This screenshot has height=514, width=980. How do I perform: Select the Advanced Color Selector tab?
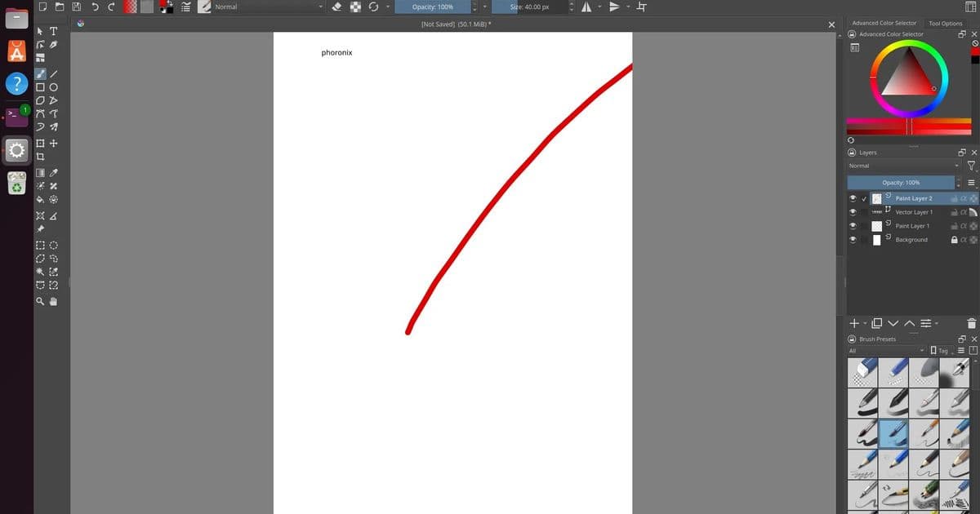[884, 23]
